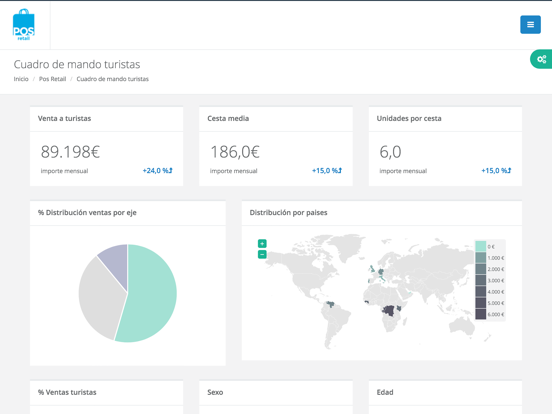
Task: Open the hamburger menu button
Action: [x=530, y=25]
